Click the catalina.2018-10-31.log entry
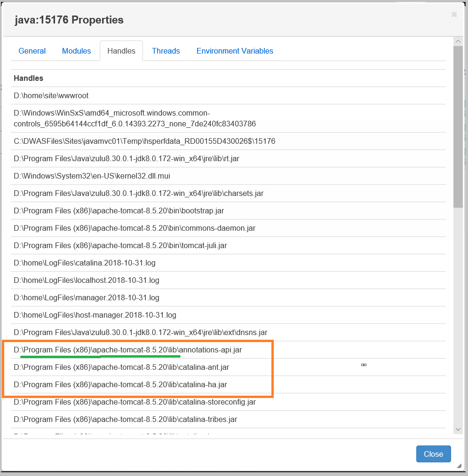The height and width of the screenshot is (476, 468). 85,263
